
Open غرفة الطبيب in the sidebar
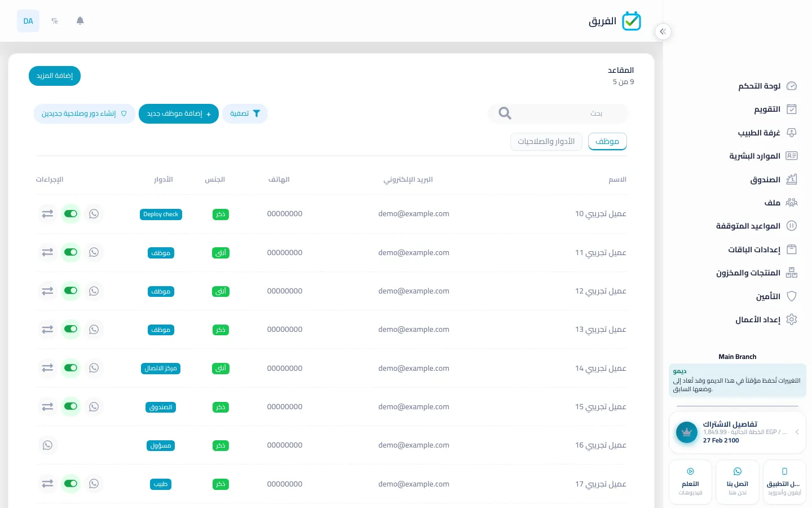coord(767,133)
